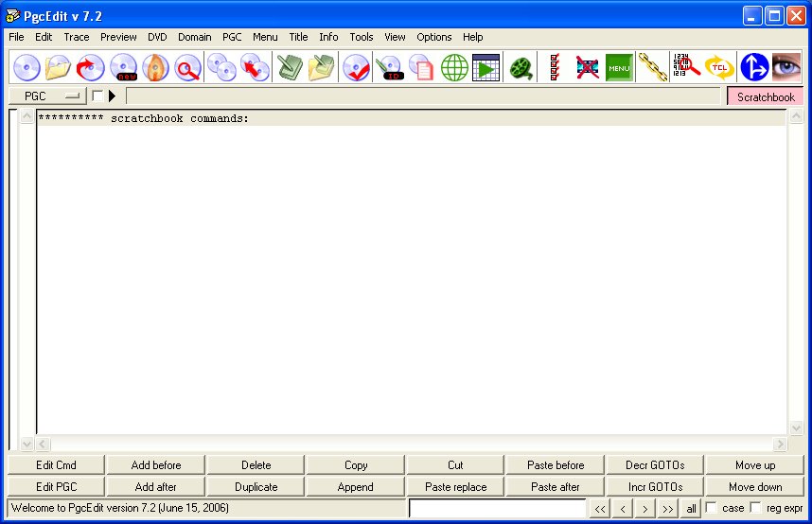Image resolution: width=812 pixels, height=524 pixels.
Task: Toggle the checkbox beside the PGC selector
Action: 97,96
